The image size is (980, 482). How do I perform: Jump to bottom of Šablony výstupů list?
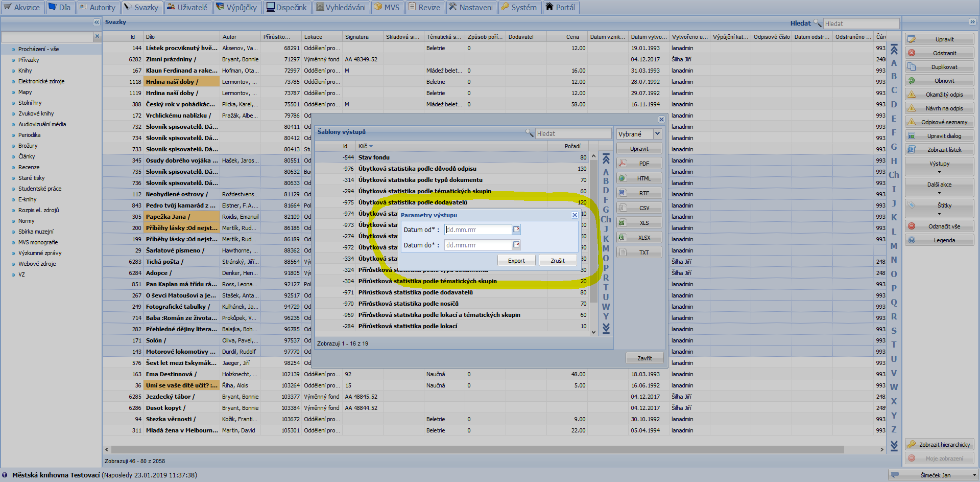click(606, 329)
